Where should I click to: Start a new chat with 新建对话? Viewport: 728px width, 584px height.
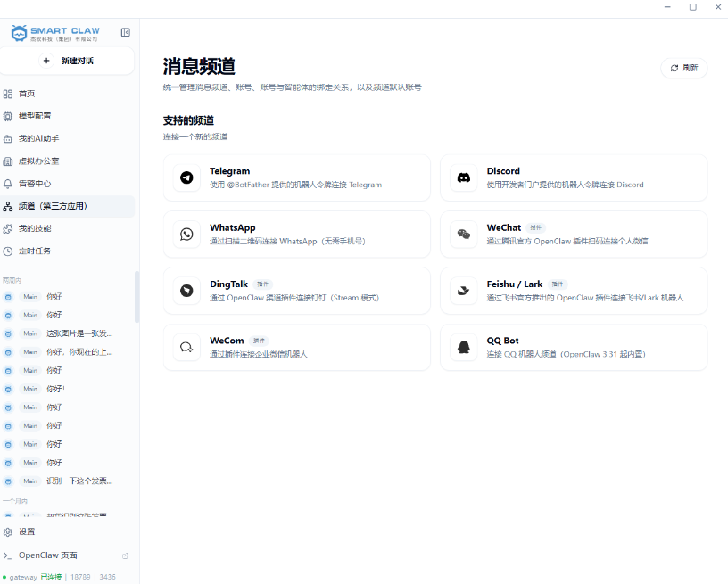68,61
